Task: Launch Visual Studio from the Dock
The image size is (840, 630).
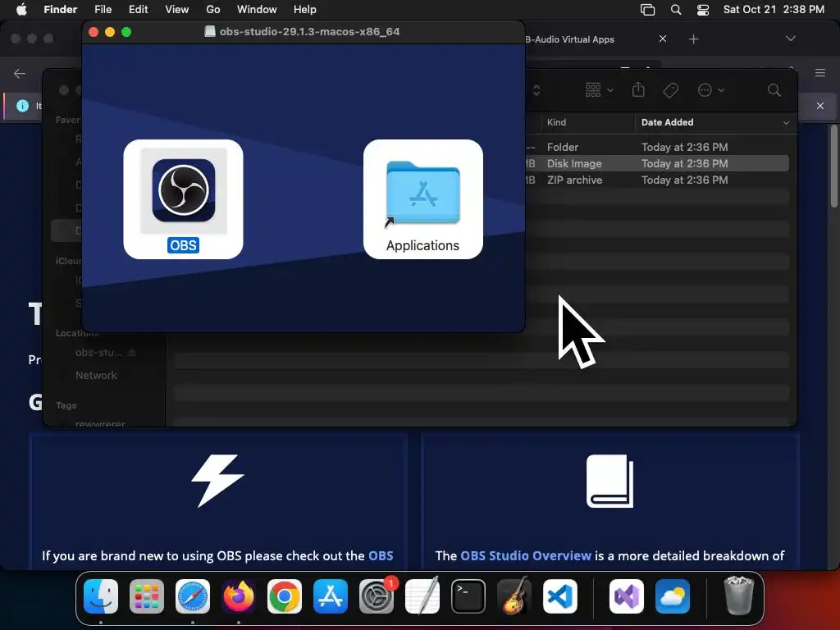Action: [x=626, y=596]
